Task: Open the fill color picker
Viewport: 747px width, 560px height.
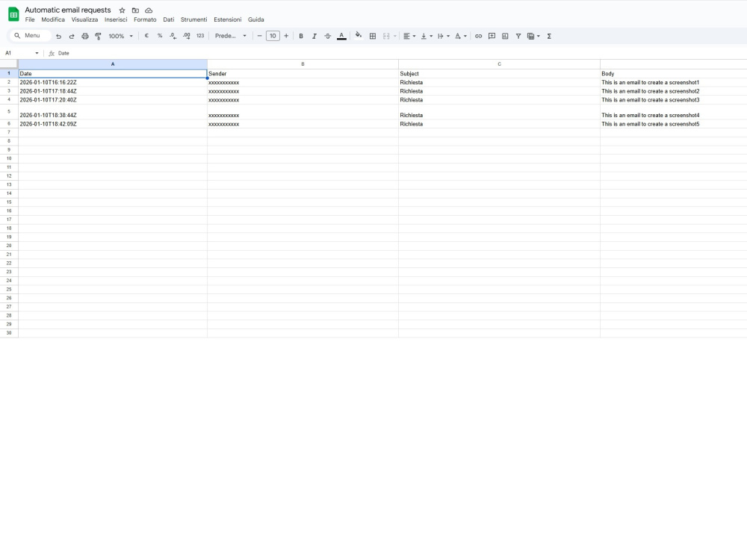Action: tap(359, 36)
